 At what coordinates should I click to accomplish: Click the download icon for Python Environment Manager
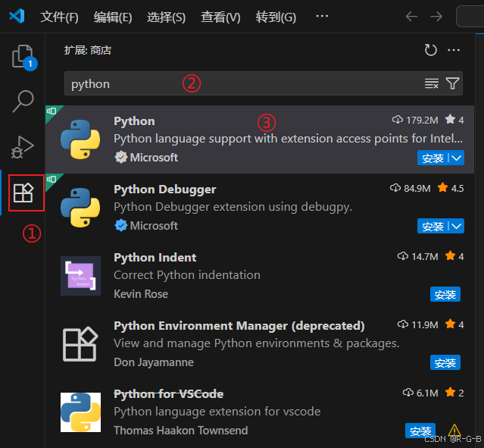click(402, 324)
